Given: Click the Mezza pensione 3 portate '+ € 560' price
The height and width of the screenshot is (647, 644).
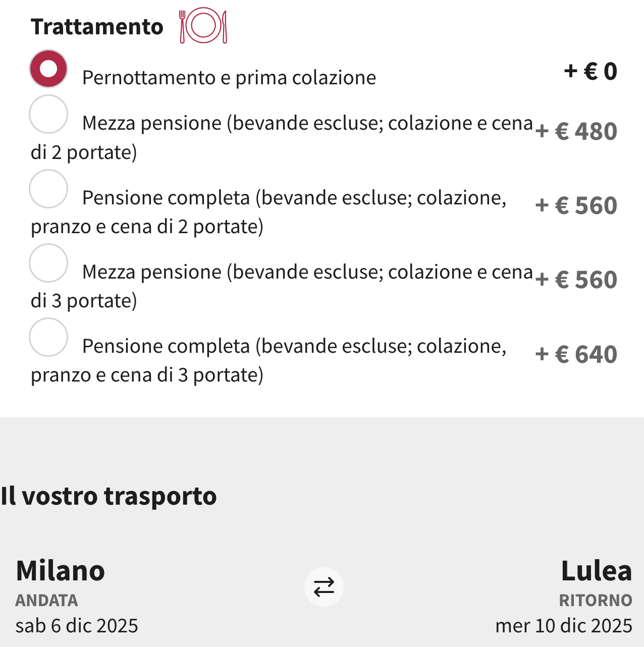Looking at the screenshot, I should coord(576,280).
